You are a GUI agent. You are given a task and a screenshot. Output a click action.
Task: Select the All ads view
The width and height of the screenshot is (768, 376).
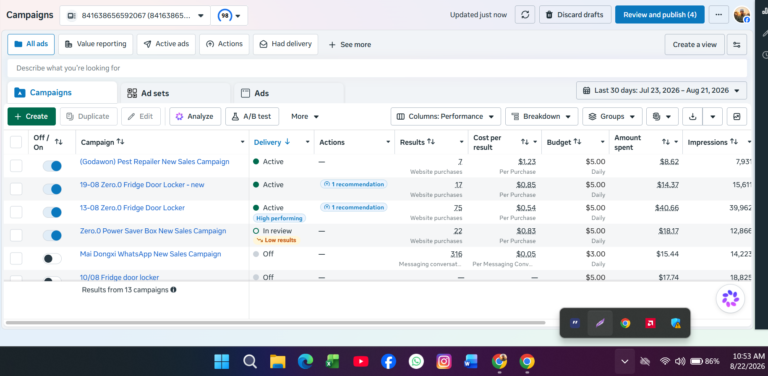point(31,44)
